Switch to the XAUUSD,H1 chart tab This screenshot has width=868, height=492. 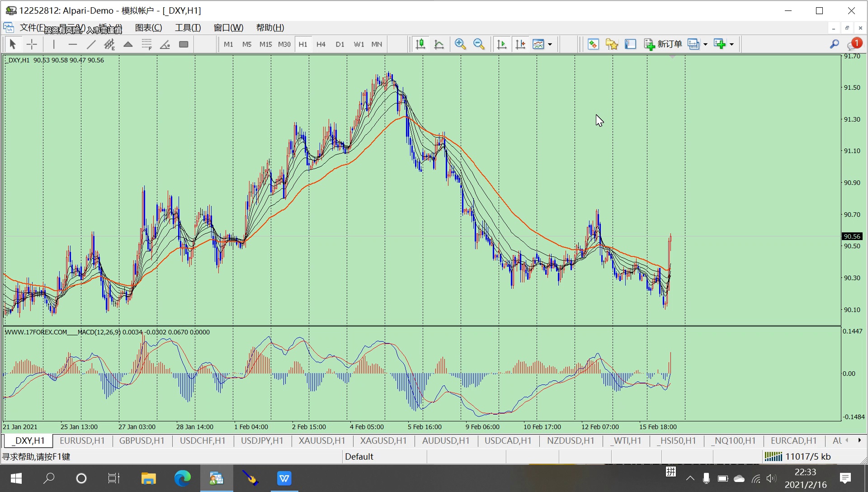[x=321, y=441]
